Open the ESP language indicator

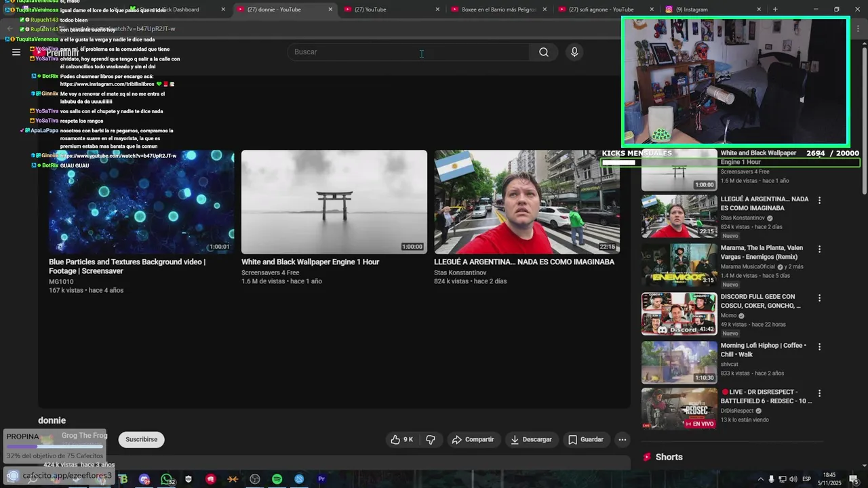(806, 479)
